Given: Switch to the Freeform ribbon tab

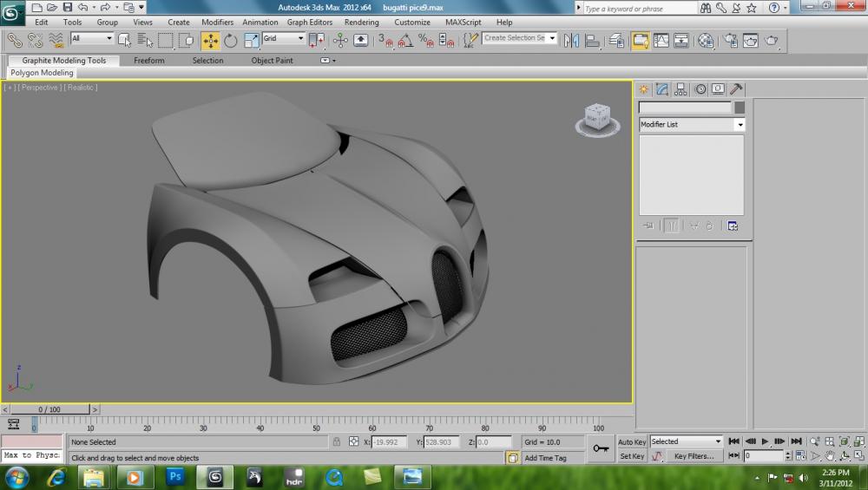Looking at the screenshot, I should (149, 61).
